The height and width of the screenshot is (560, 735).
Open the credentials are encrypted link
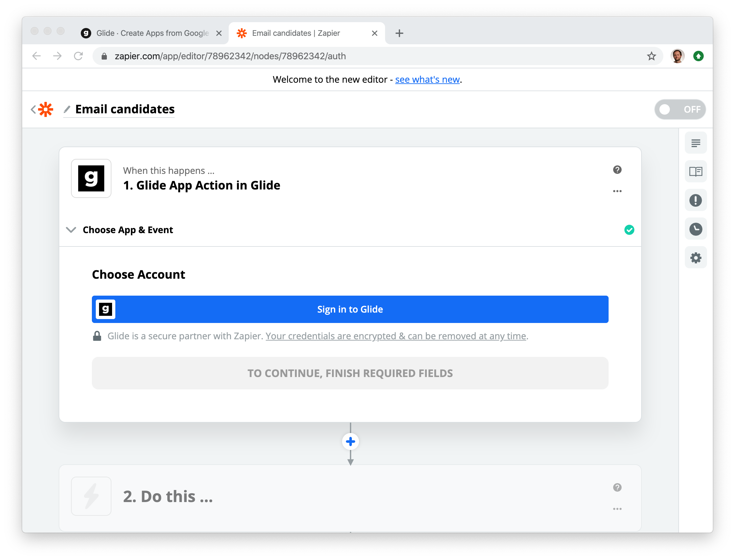click(x=396, y=336)
